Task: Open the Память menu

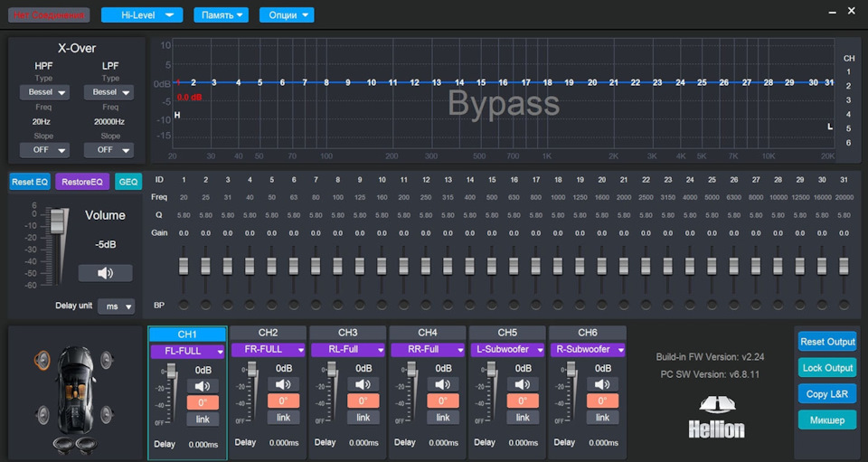Action: [222, 15]
